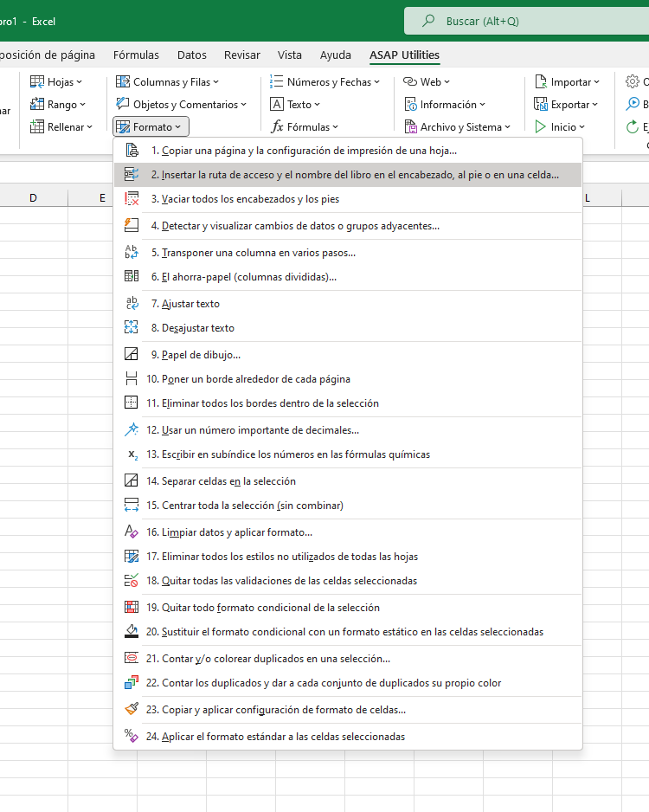The width and height of the screenshot is (649, 812).
Task: Open the Números y Fechas dropdown
Action: pyautogui.click(x=325, y=82)
